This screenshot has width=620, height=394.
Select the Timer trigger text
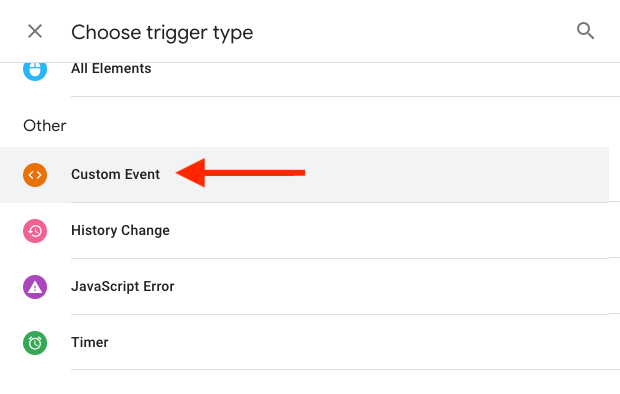pyautogui.click(x=90, y=342)
